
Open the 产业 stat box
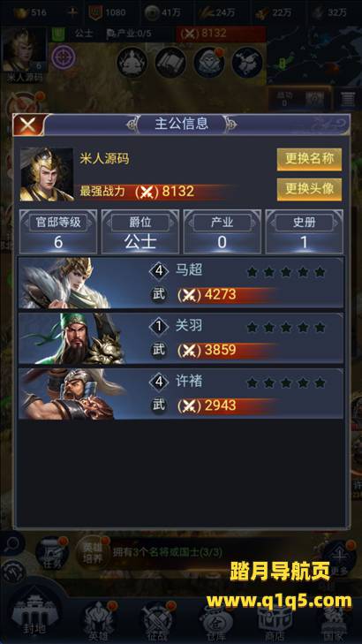coord(222,232)
